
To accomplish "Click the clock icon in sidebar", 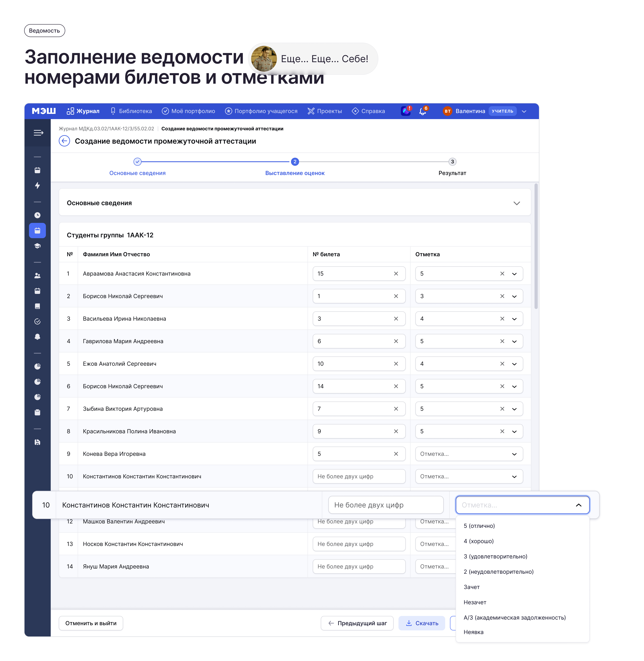I will click(x=38, y=215).
